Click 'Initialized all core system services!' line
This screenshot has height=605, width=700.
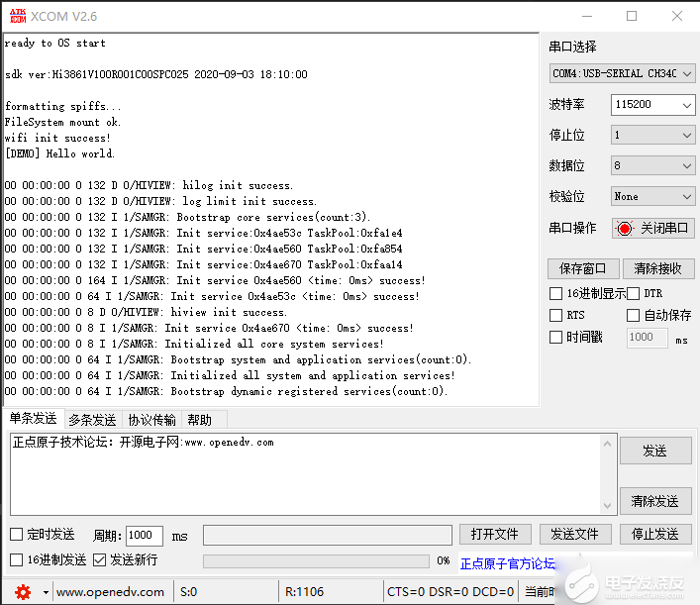tap(194, 344)
